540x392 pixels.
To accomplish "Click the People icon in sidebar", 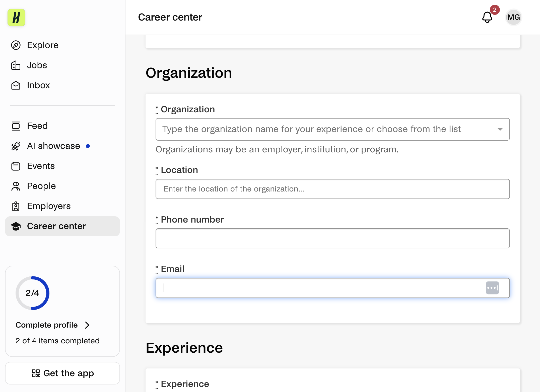I will (x=16, y=186).
